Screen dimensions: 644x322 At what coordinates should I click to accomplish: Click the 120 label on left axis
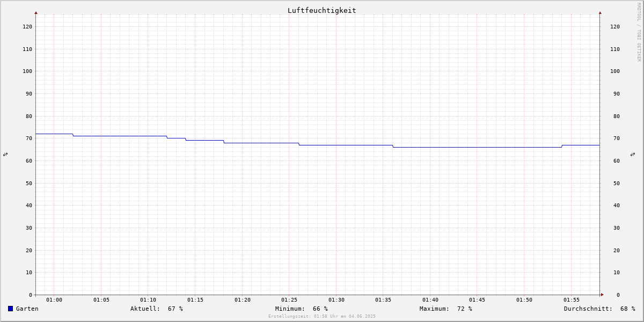coord(27,26)
